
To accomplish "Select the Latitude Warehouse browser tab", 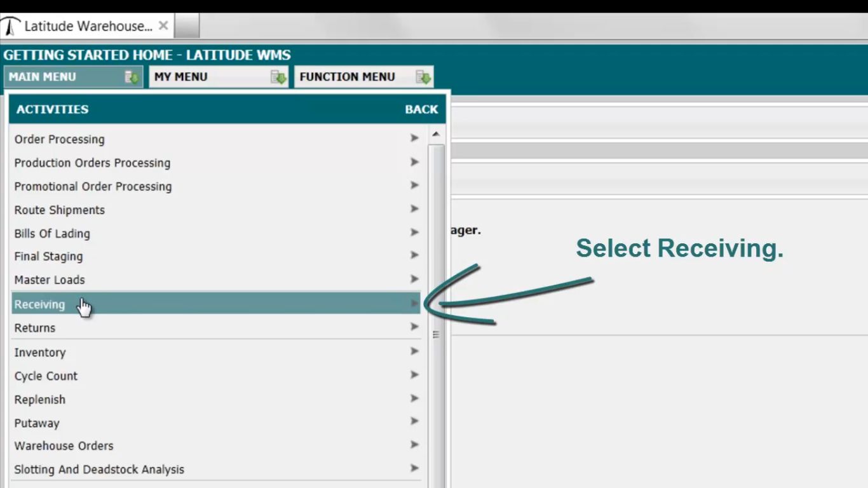I will [x=86, y=26].
